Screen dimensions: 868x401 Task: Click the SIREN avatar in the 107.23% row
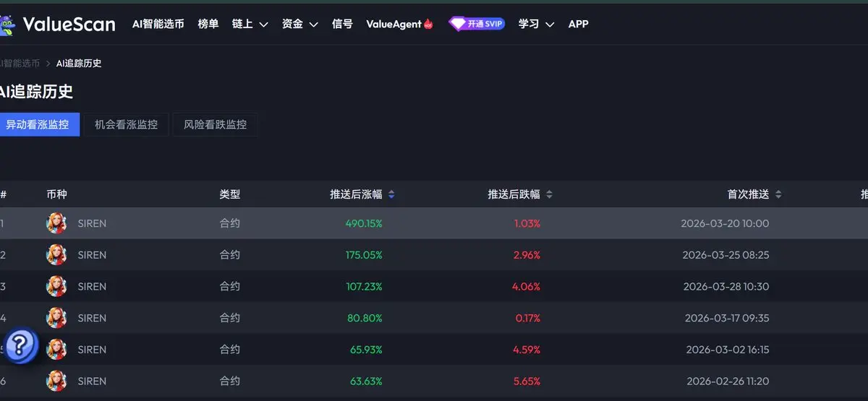(56, 286)
